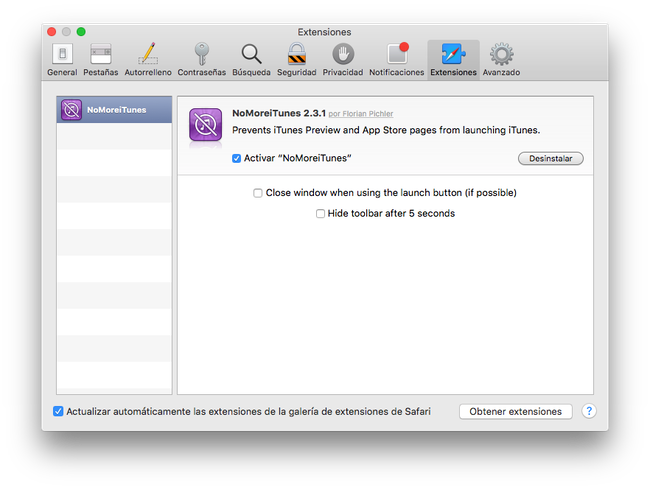Open the Pestañas preferences pane

tap(101, 60)
